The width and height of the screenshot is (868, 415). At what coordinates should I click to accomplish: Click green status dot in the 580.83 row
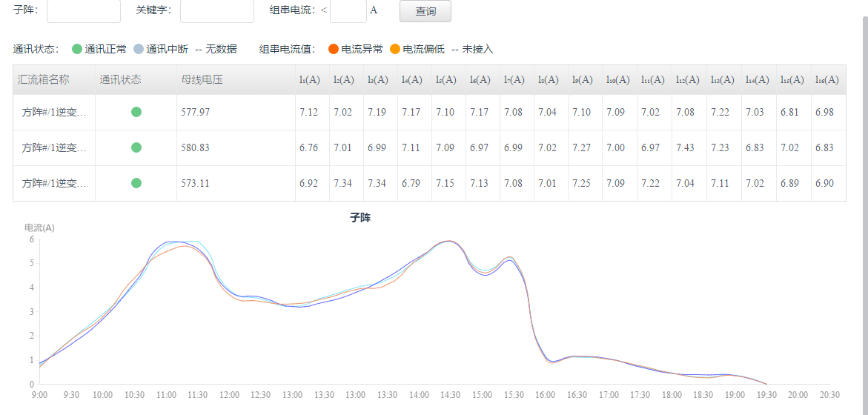[x=136, y=147]
